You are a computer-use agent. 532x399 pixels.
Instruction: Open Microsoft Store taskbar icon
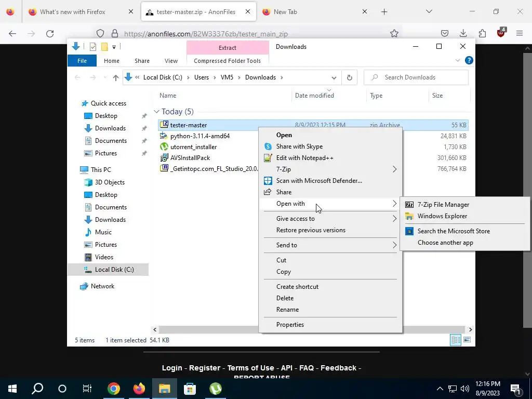click(190, 389)
